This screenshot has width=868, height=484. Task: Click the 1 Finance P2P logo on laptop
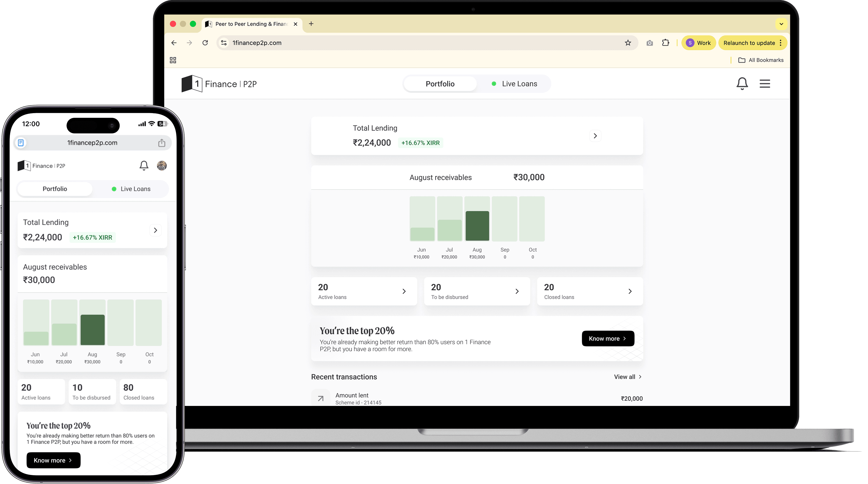219,84
